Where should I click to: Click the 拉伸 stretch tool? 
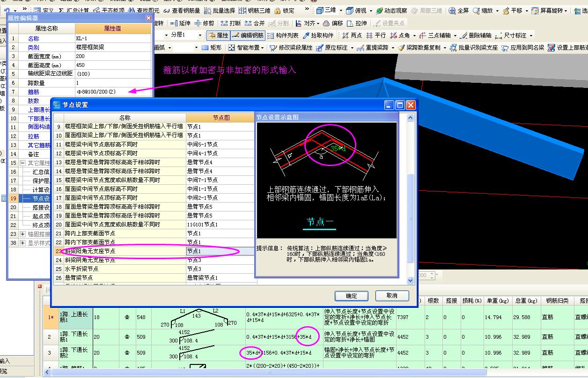click(x=357, y=23)
